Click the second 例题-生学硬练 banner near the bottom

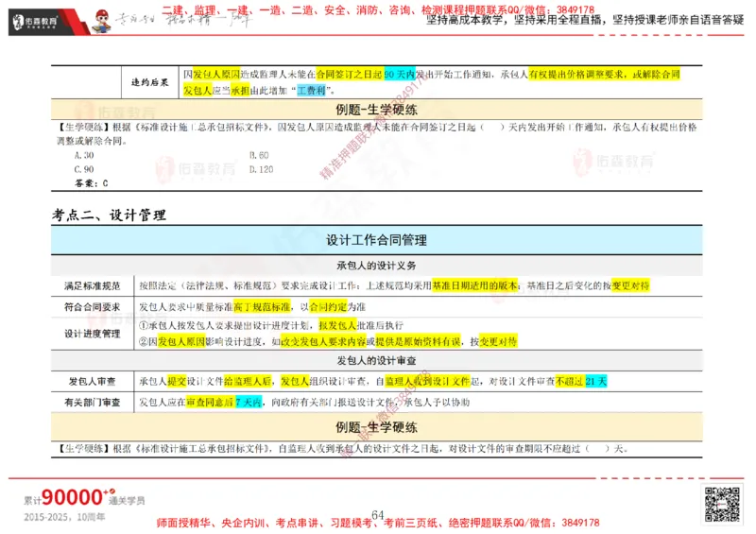click(x=376, y=427)
